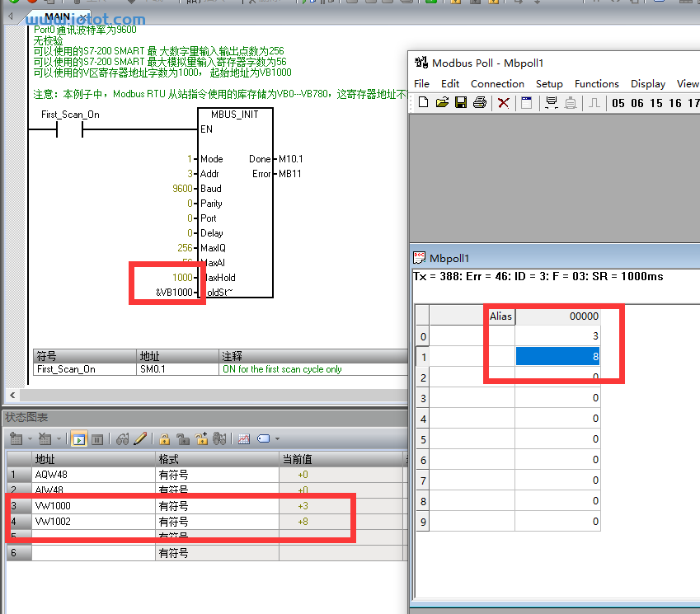Select the highlighted cell containing value 8

(x=557, y=357)
